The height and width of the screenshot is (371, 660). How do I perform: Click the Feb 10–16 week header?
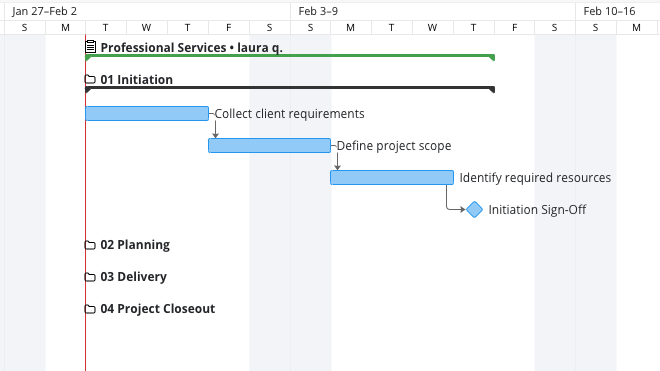(609, 11)
